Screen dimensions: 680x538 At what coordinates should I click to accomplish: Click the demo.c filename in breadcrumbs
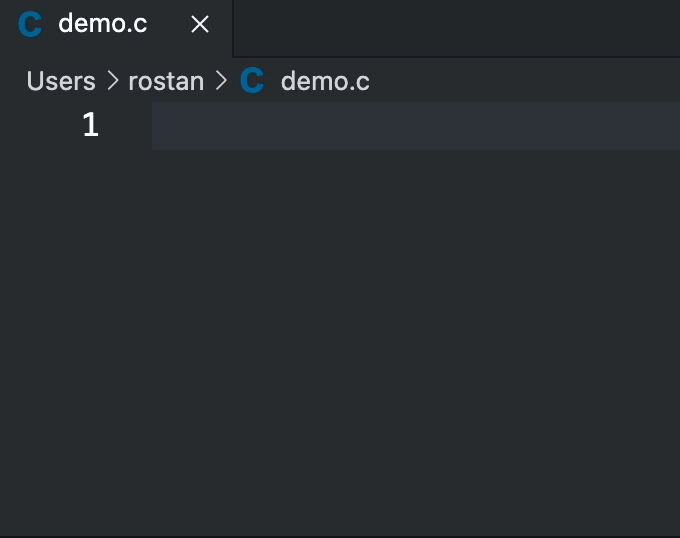click(325, 81)
